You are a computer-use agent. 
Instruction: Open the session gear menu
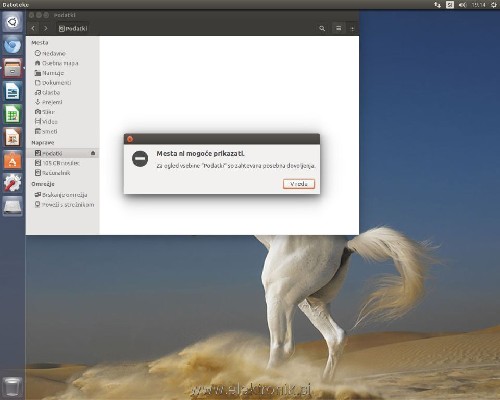pos(494,5)
